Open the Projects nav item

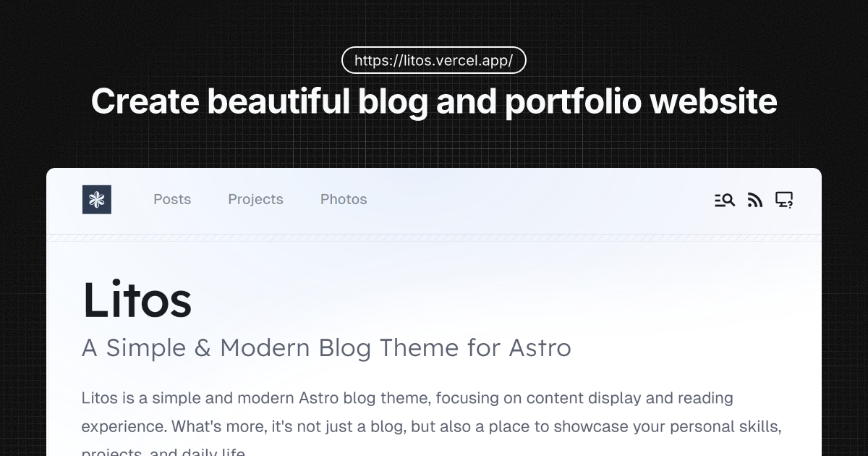pos(255,199)
